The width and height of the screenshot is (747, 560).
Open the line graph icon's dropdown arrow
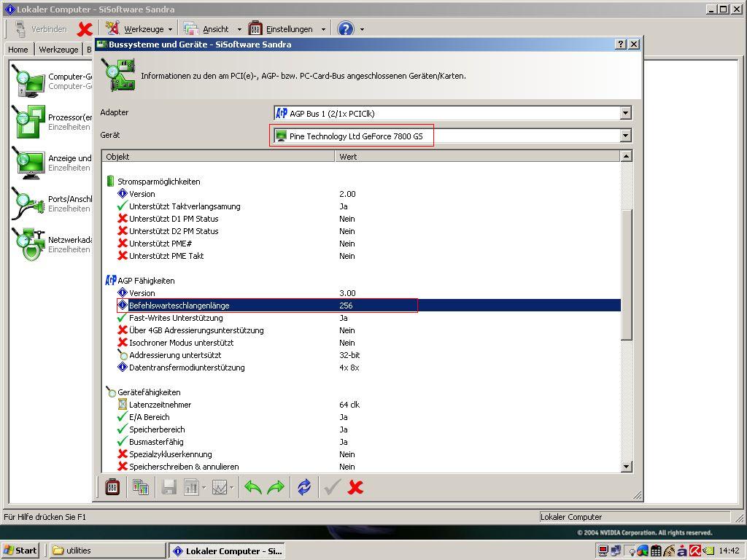pyautogui.click(x=231, y=488)
